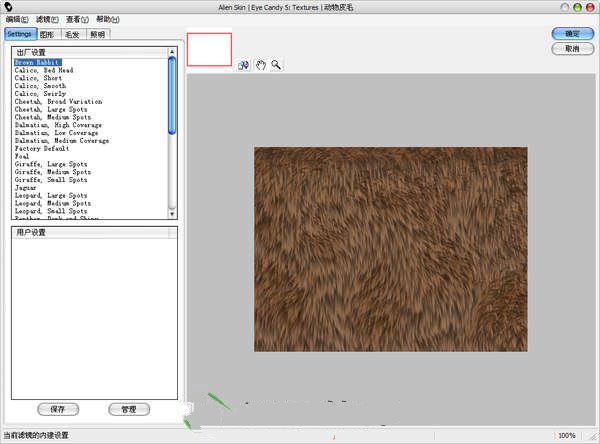Open the 帮助 menu
This screenshot has height=444, width=600.
point(107,19)
